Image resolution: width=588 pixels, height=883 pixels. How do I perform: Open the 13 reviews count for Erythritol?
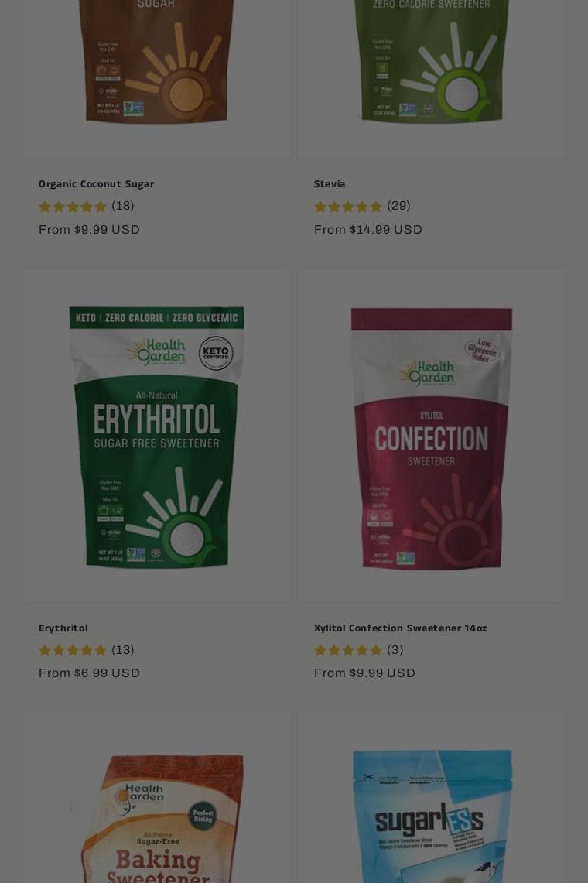123,650
